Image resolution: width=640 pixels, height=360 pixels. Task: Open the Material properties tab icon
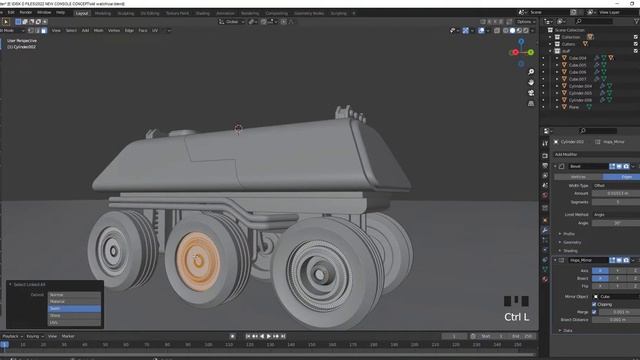545,279
